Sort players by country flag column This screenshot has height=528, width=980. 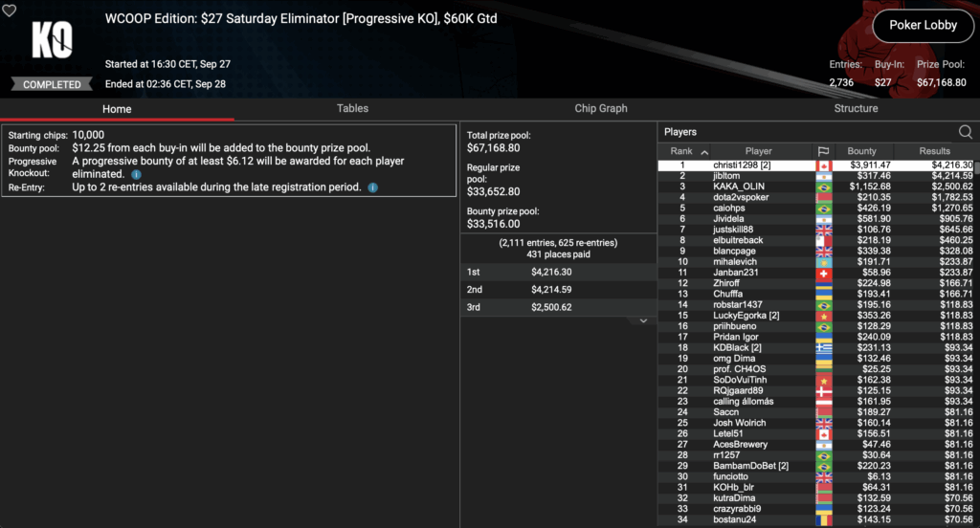tap(822, 151)
